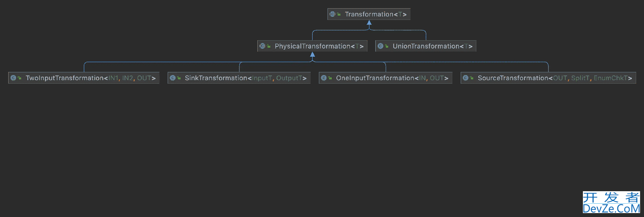The height and width of the screenshot is (217, 644).
Task: Click the class icon of SourceTransformation
Action: pos(465,78)
